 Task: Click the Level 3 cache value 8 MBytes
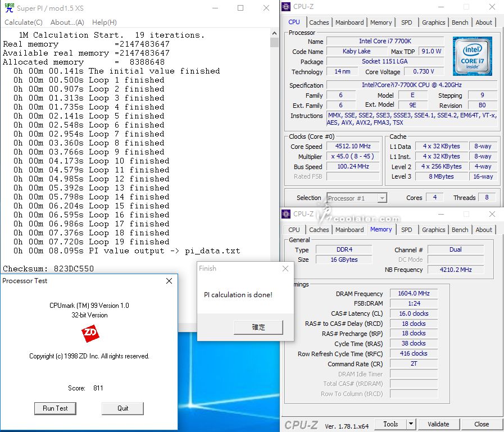pos(441,176)
